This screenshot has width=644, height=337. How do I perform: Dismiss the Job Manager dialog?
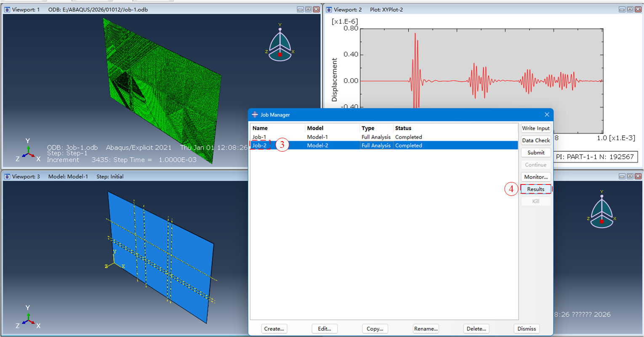[x=527, y=329]
